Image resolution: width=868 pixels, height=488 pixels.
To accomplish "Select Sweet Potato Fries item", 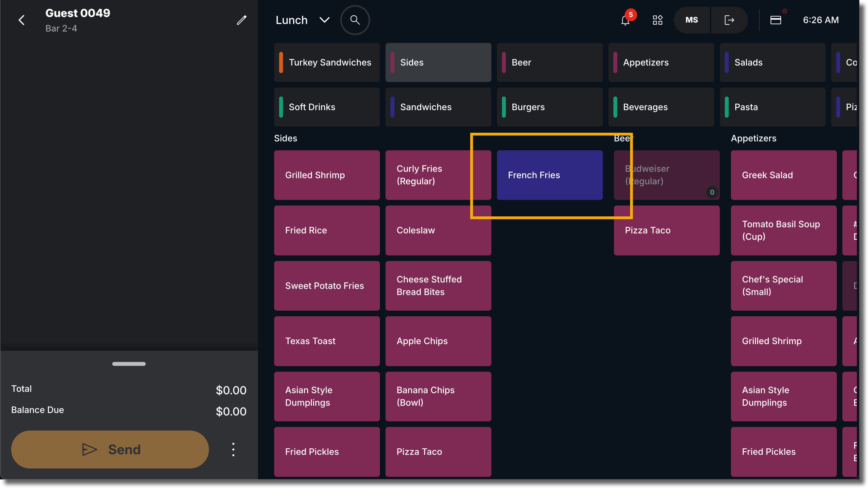I will (x=327, y=286).
